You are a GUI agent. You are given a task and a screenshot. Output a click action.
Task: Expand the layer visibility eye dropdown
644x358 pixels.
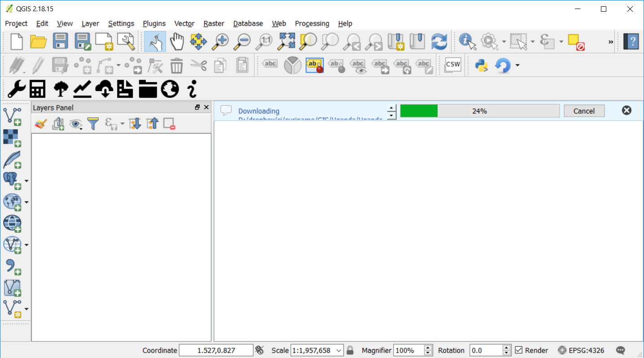click(x=81, y=128)
